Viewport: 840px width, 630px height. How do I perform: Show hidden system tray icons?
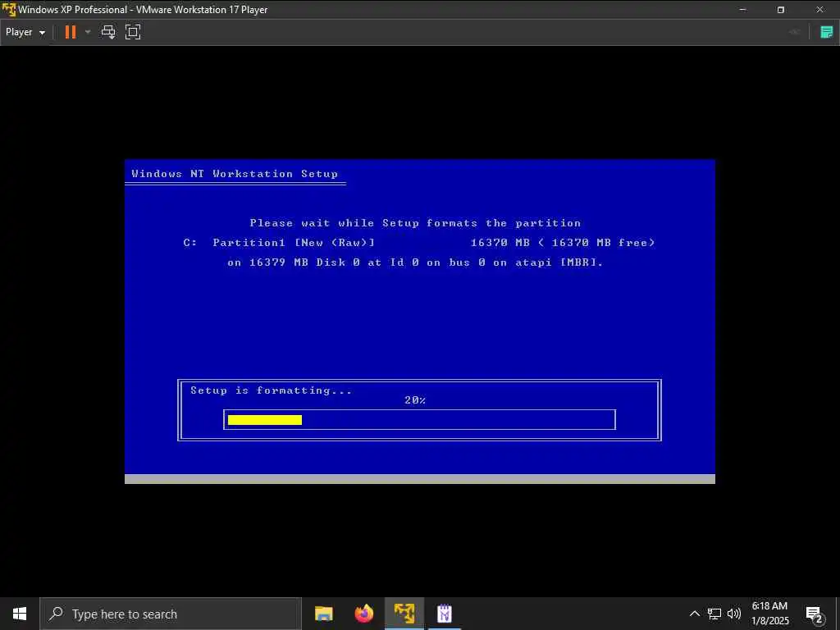(694, 614)
